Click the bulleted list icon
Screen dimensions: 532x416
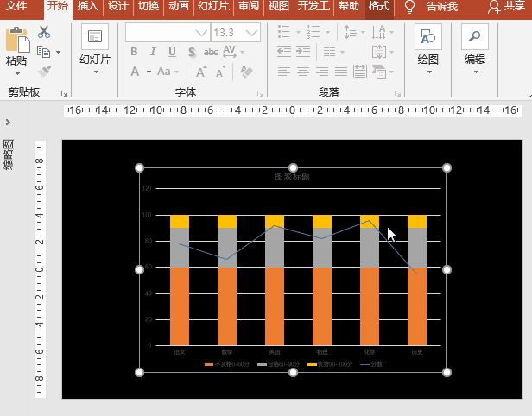(x=284, y=32)
